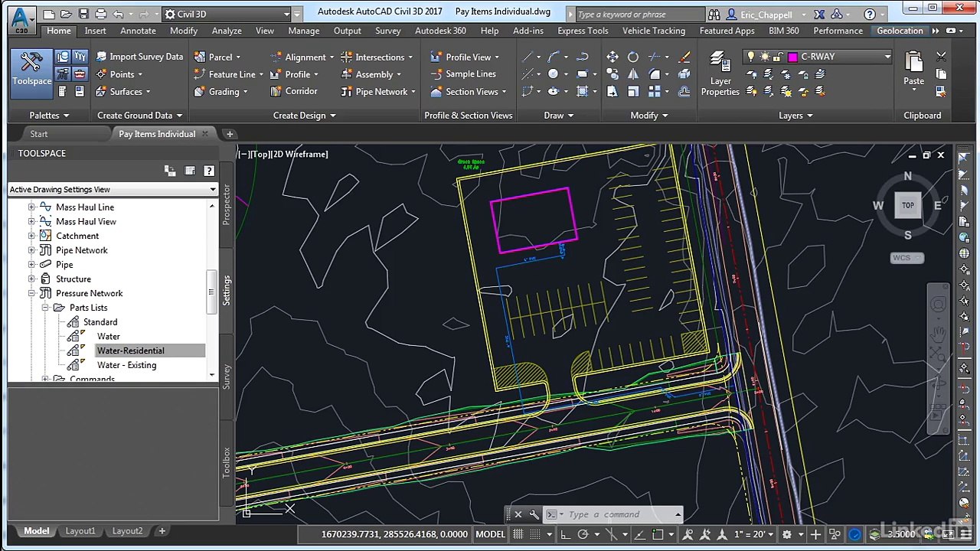Toggle object snap in status bar
980x551 pixels.
coord(658,534)
